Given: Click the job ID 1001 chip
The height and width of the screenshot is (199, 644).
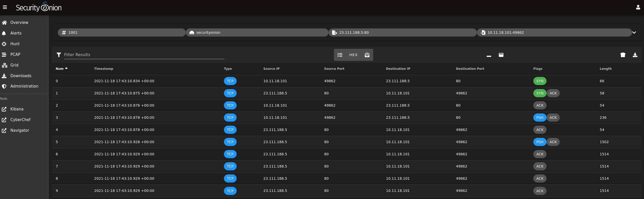Looking at the screenshot, I should pyautogui.click(x=122, y=32).
